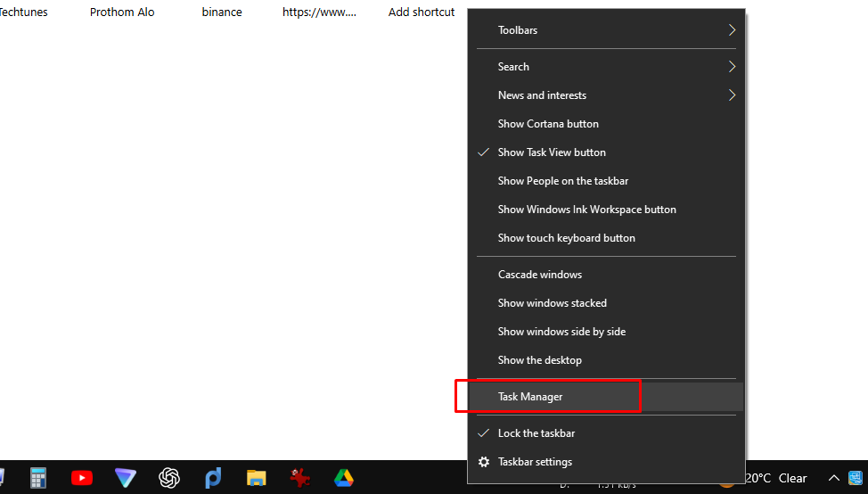Click the gear icon beside Taskbar settings
Viewport: 868px width, 494px height.
[484, 462]
